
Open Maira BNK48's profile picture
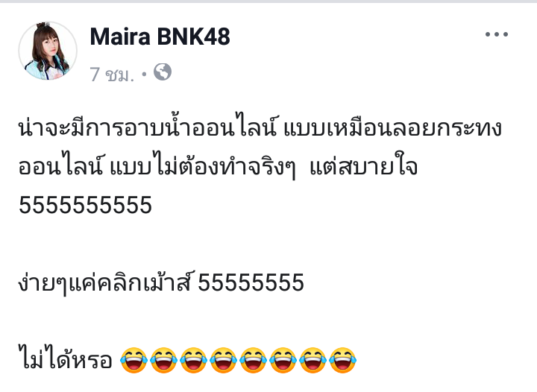click(48, 51)
